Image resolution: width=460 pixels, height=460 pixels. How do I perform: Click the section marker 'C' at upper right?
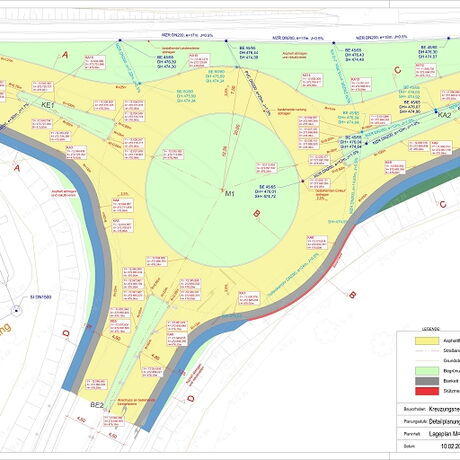point(397,70)
